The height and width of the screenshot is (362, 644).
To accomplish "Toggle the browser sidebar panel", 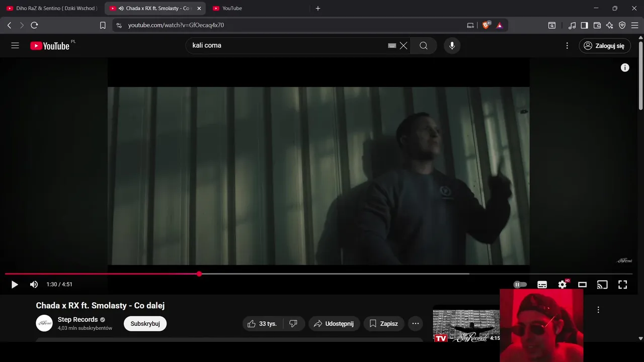I will point(585,25).
